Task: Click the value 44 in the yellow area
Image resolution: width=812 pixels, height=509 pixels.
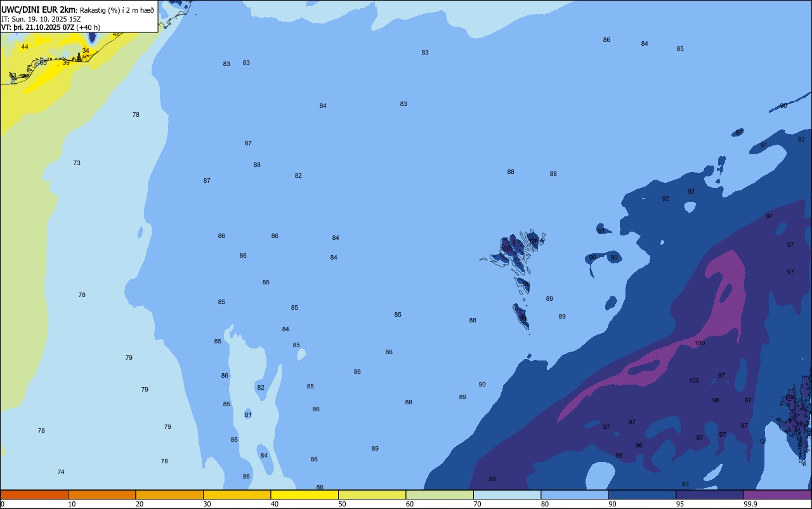Action: 25,47
